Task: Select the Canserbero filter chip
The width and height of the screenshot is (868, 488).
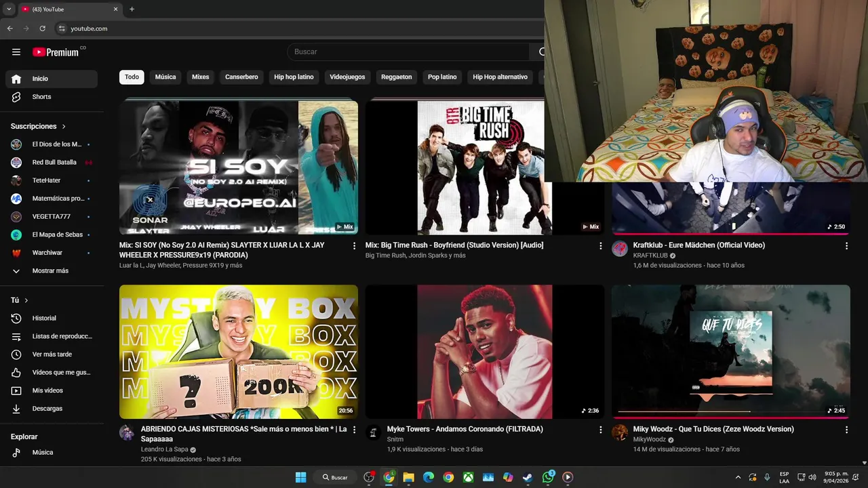Action: 241,77
